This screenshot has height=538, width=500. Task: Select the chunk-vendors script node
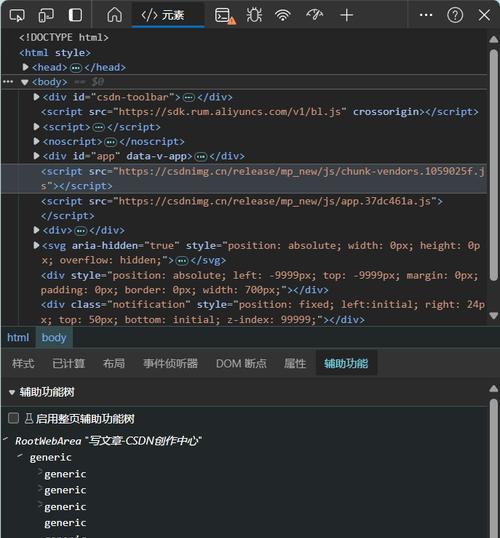(x=244, y=179)
